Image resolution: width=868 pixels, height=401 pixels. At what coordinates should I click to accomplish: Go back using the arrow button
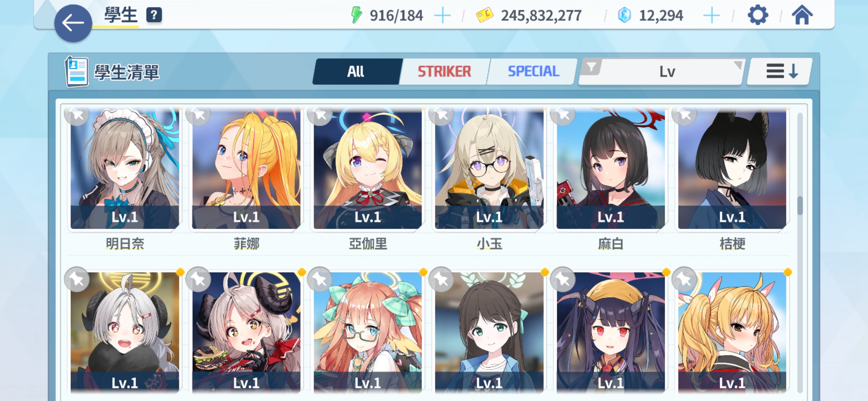73,23
